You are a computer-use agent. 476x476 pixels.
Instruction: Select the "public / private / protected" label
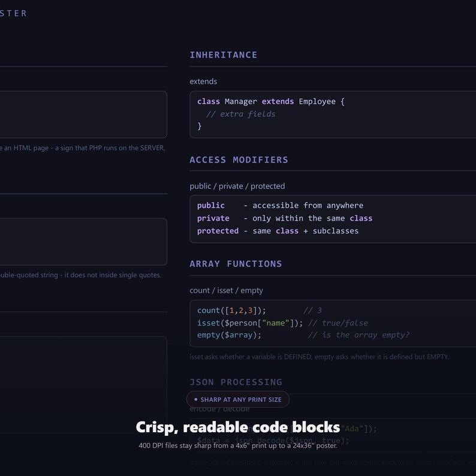(x=237, y=186)
